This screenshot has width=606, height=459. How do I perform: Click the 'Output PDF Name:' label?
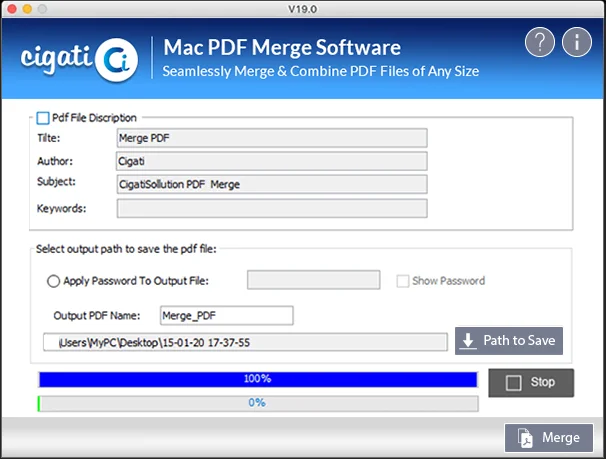coord(97,316)
